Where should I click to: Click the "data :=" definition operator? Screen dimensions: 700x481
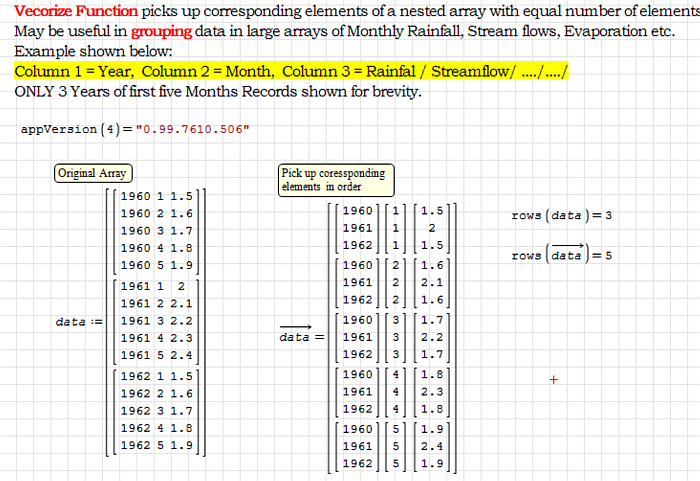point(76,321)
